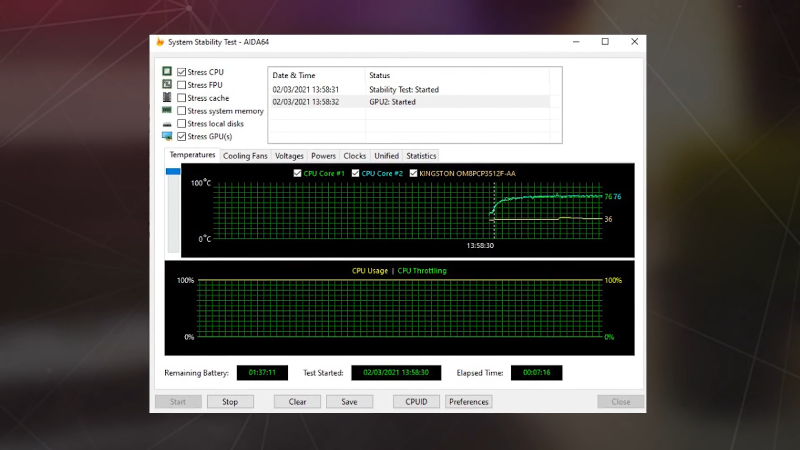This screenshot has height=450, width=800.
Task: Click the RAM module icon beside Stress system memory
Action: [x=167, y=111]
